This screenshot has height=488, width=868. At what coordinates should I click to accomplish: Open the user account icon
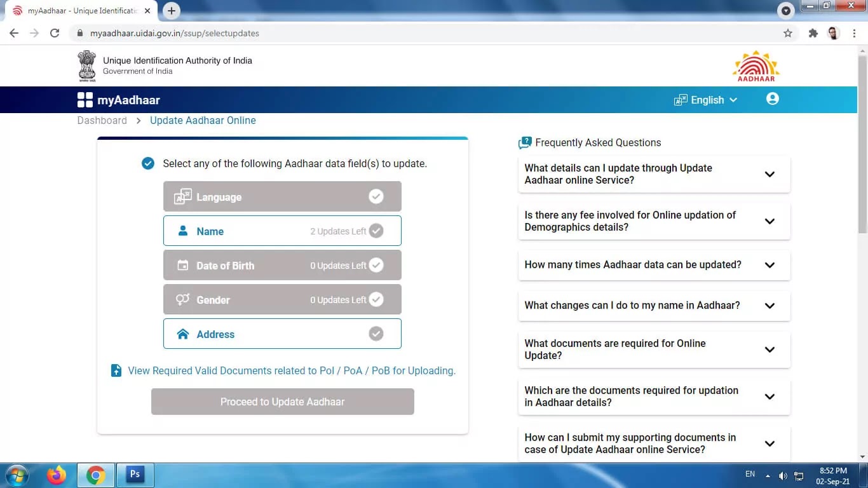773,98
